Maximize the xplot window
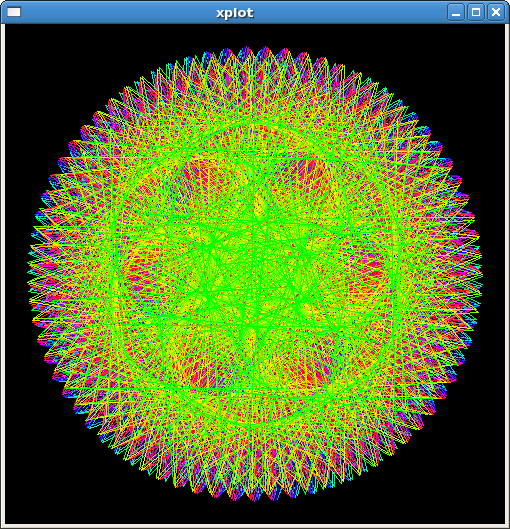 [476, 12]
